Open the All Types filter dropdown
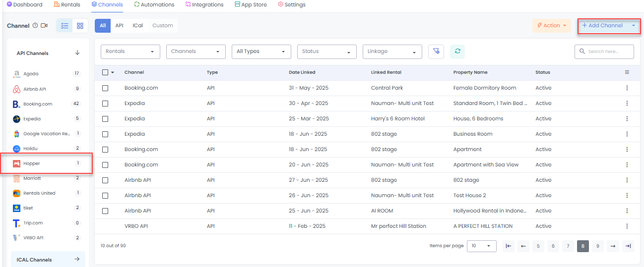This screenshot has width=644, height=267. (x=261, y=52)
